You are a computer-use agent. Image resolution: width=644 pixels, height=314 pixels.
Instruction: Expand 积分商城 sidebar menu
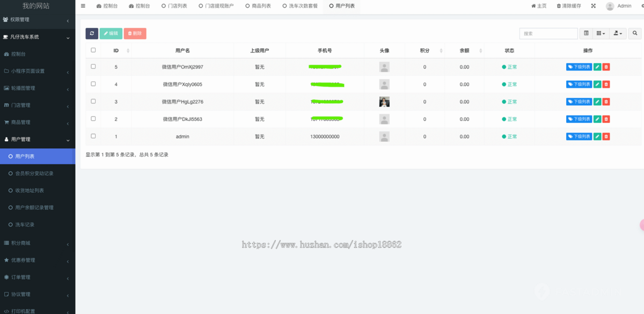(x=38, y=243)
